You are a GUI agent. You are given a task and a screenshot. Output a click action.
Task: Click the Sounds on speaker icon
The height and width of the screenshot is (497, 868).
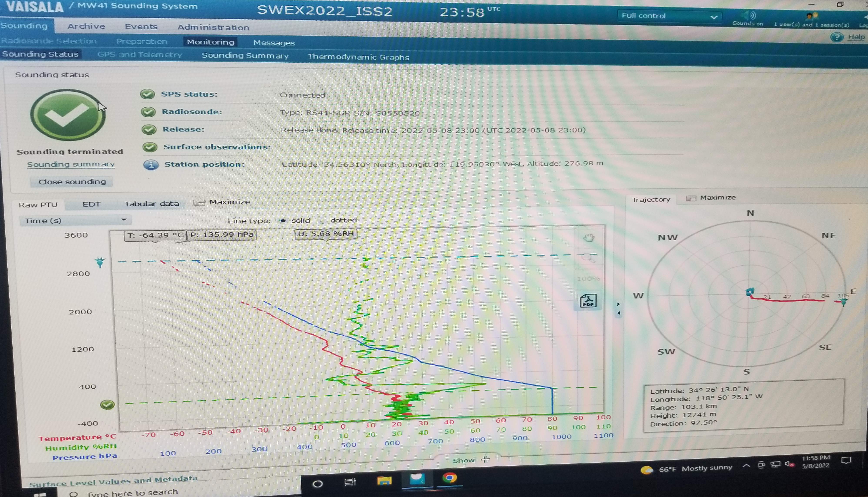click(x=749, y=15)
